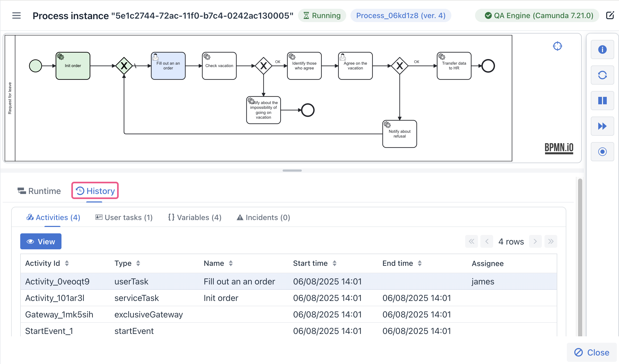Image resolution: width=619 pixels, height=364 pixels.
Task: Select the Fill out an order user task
Action: click(168, 66)
